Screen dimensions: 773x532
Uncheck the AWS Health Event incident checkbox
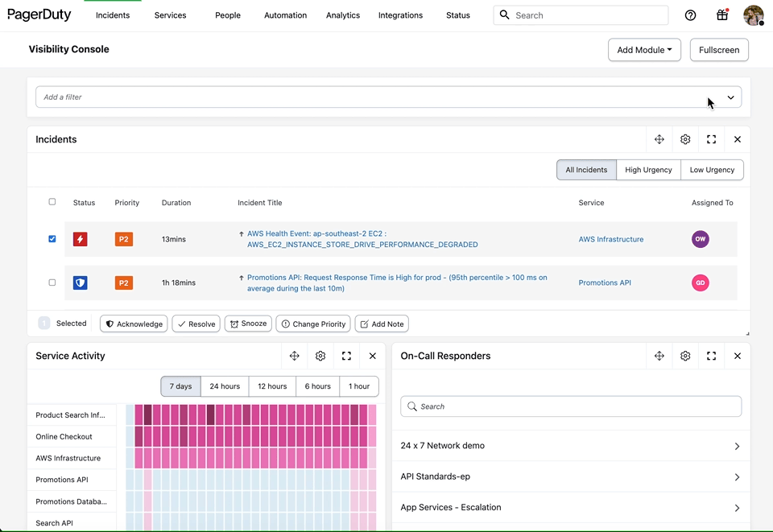pos(52,239)
